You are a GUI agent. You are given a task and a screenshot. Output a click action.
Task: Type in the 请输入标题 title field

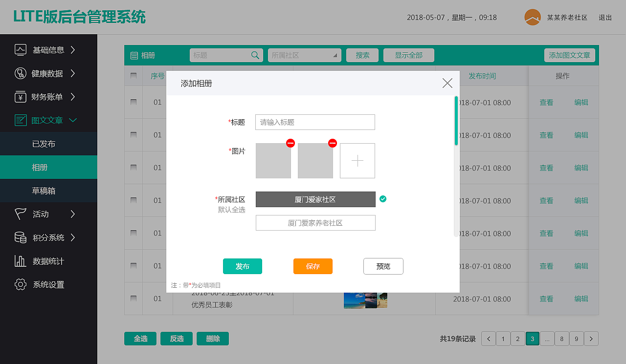(x=315, y=122)
